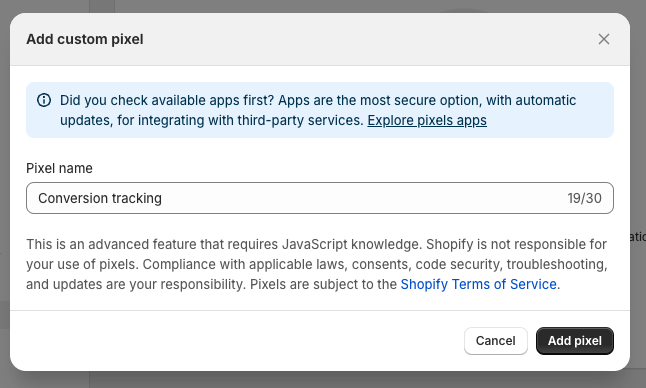Viewport: 646px width, 388px height.
Task: Click the info icon in the blue banner
Action: (x=44, y=100)
